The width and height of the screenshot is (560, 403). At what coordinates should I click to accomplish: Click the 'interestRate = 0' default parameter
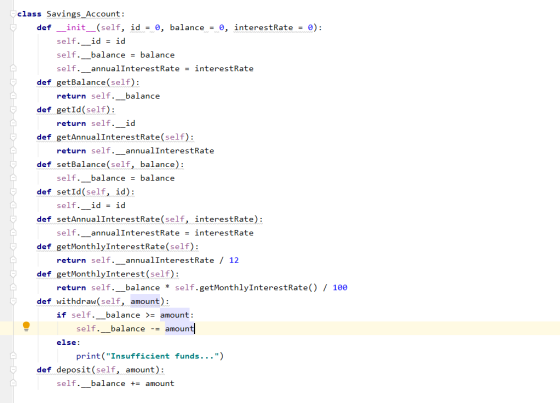coord(274,28)
